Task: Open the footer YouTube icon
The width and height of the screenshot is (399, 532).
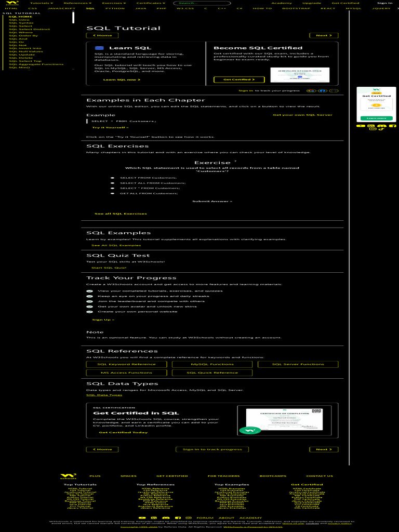Action: point(142,518)
